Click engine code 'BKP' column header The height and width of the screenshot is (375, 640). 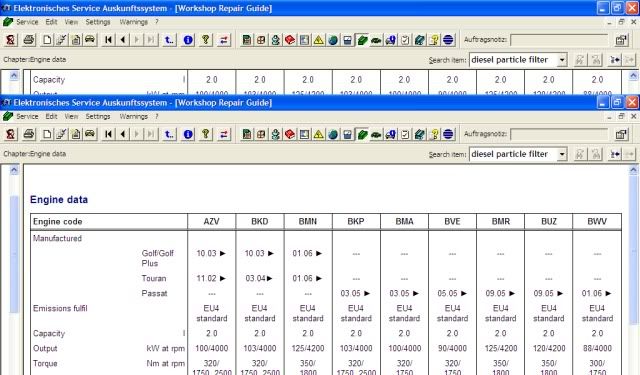[356, 222]
